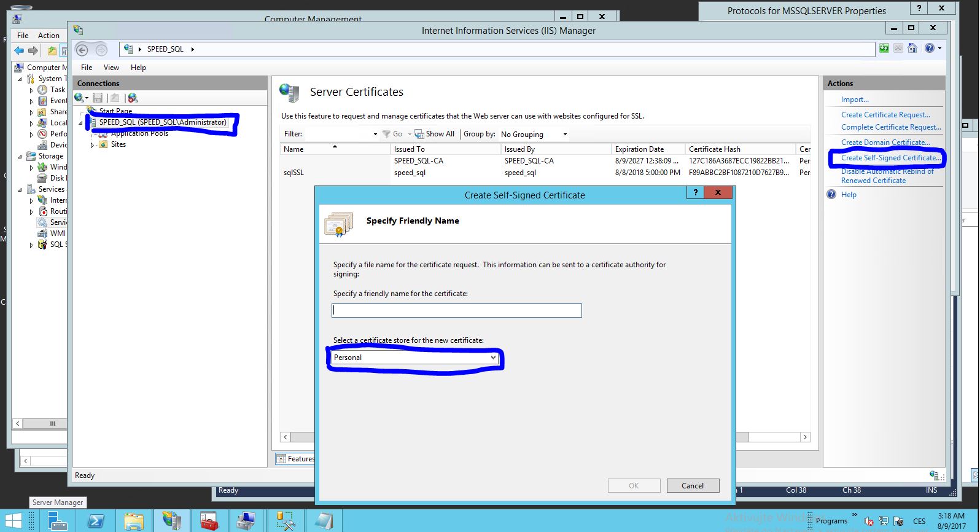The width and height of the screenshot is (980, 532).
Task: Click the save floppy icon in Connections toolbar
Action: (98, 98)
